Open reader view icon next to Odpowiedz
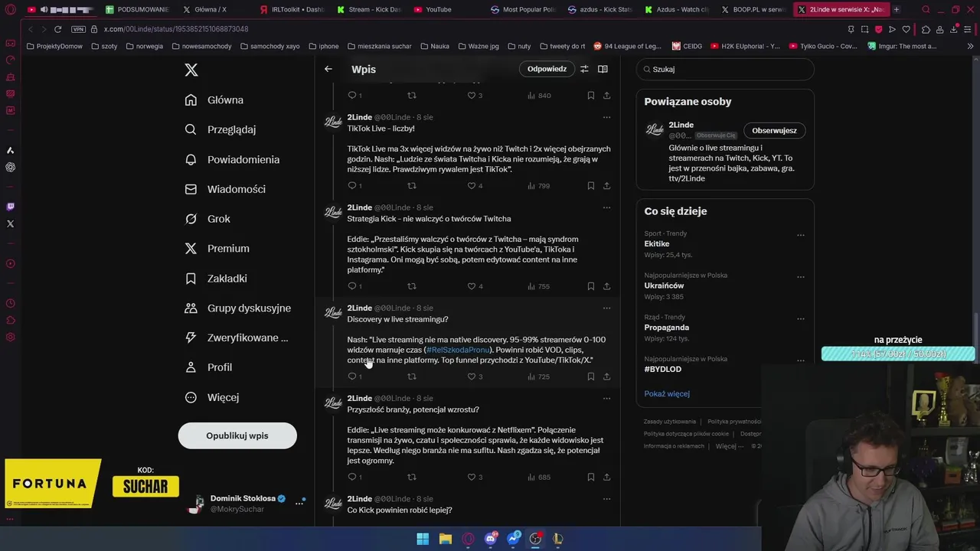This screenshot has width=980, height=551. [603, 69]
